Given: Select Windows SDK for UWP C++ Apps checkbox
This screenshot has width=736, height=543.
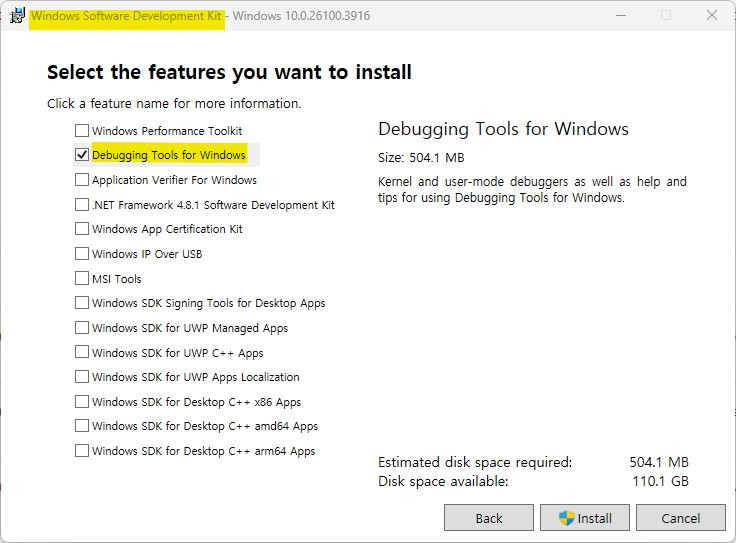Looking at the screenshot, I should [x=82, y=352].
